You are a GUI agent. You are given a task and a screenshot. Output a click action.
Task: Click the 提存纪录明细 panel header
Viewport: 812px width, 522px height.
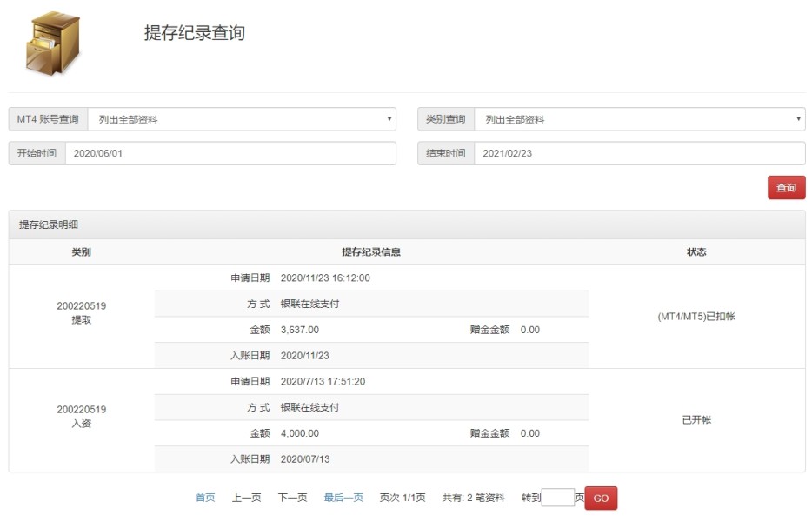click(x=50, y=224)
